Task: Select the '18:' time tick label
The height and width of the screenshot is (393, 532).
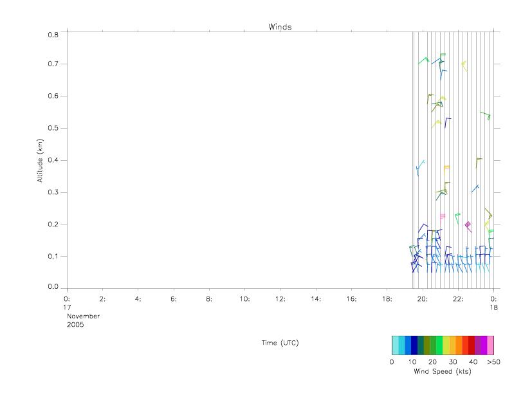Action: pyautogui.click(x=387, y=299)
